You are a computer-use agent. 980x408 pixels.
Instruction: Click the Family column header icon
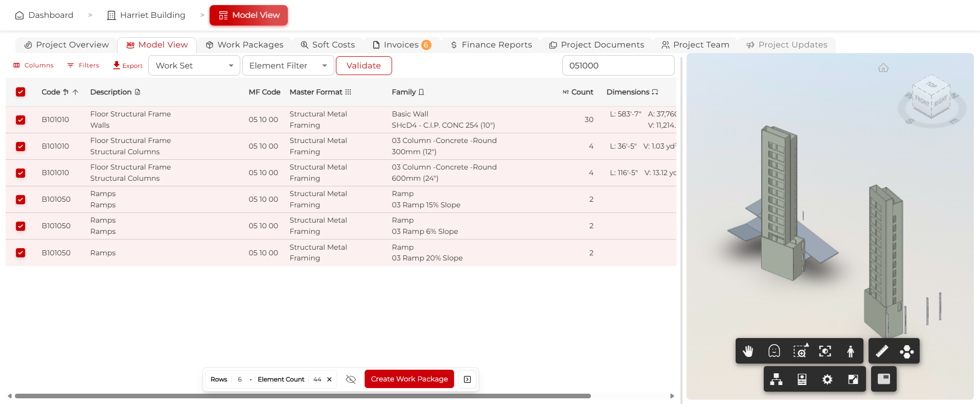(421, 92)
